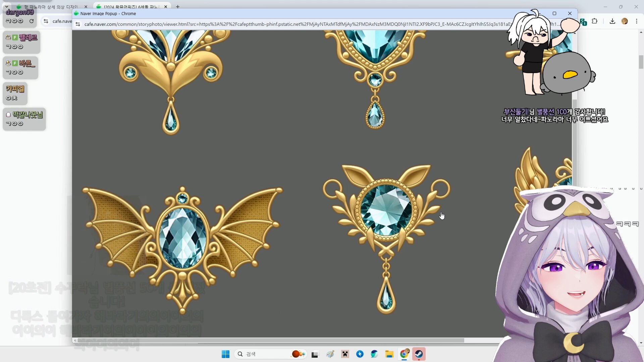Viewport: 644px width, 362px height.
Task: Open the Chrome profile avatar
Action: coord(625,21)
